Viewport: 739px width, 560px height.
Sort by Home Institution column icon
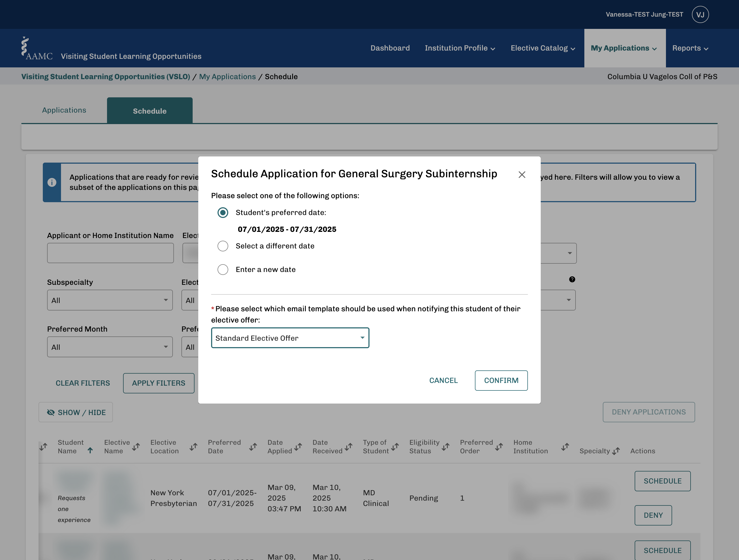pyautogui.click(x=565, y=447)
